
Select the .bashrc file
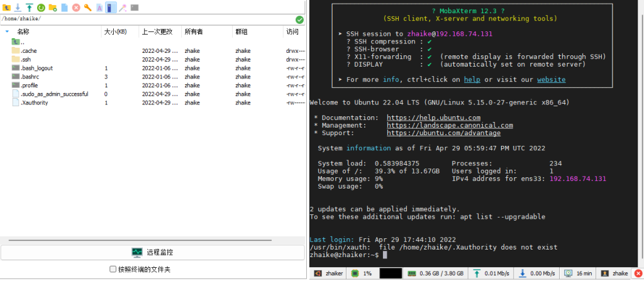(152, 77)
